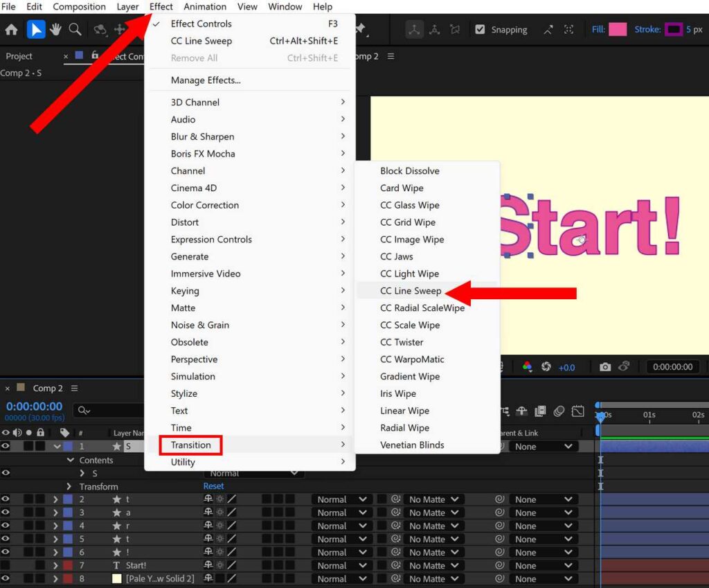Toggle visibility of Pale Yellow Solid layer 8
The width and height of the screenshot is (709, 588).
coord(6,578)
